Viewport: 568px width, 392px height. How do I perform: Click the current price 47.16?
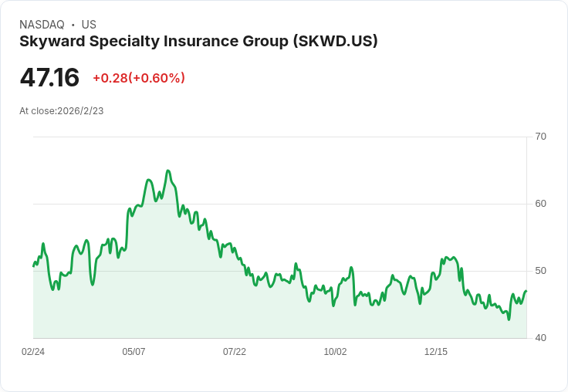click(49, 78)
